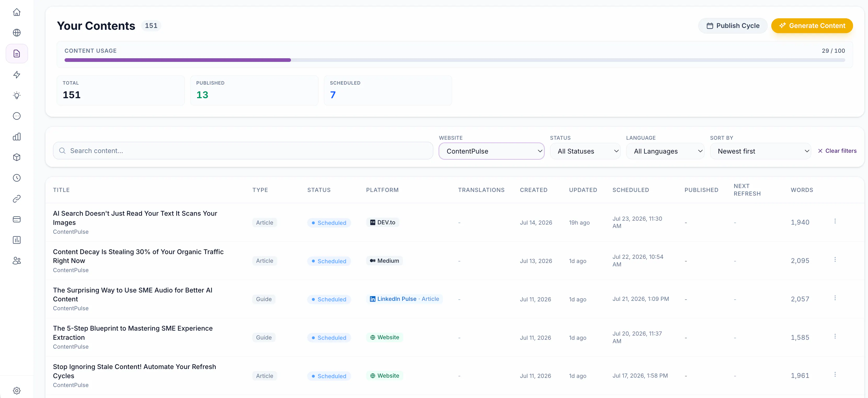Click the content usage progress bar
Viewport: 868px width, 398px height.
tap(455, 60)
